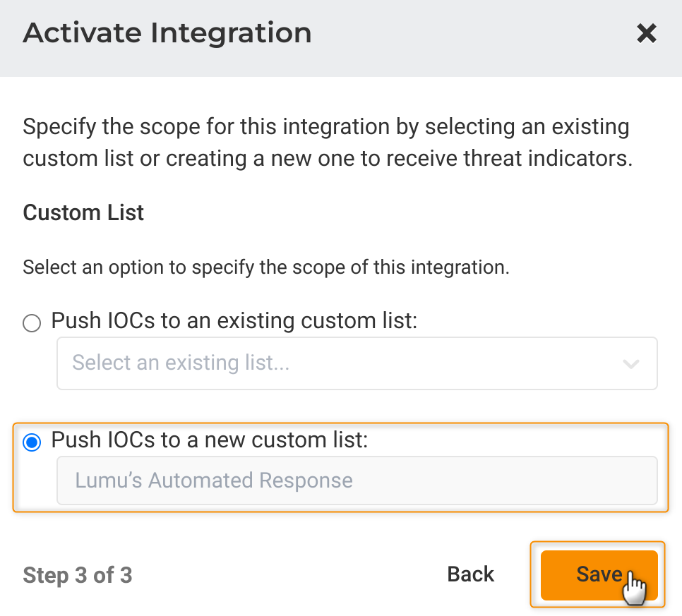The width and height of the screenshot is (682, 616).
Task: Go back with the Back button
Action: pyautogui.click(x=471, y=574)
